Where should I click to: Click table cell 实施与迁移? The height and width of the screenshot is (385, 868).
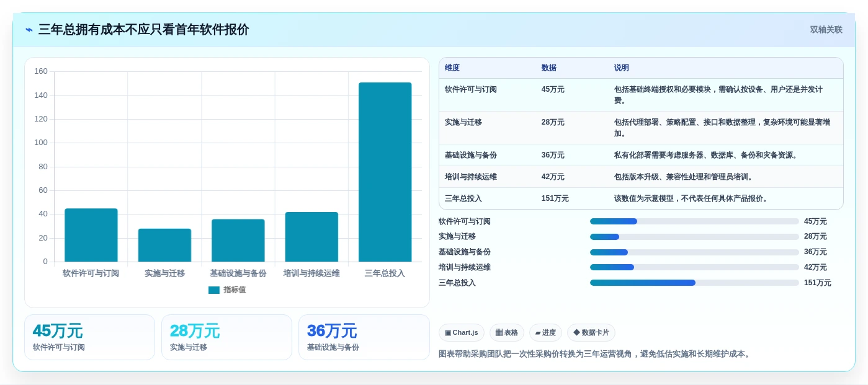click(463, 122)
